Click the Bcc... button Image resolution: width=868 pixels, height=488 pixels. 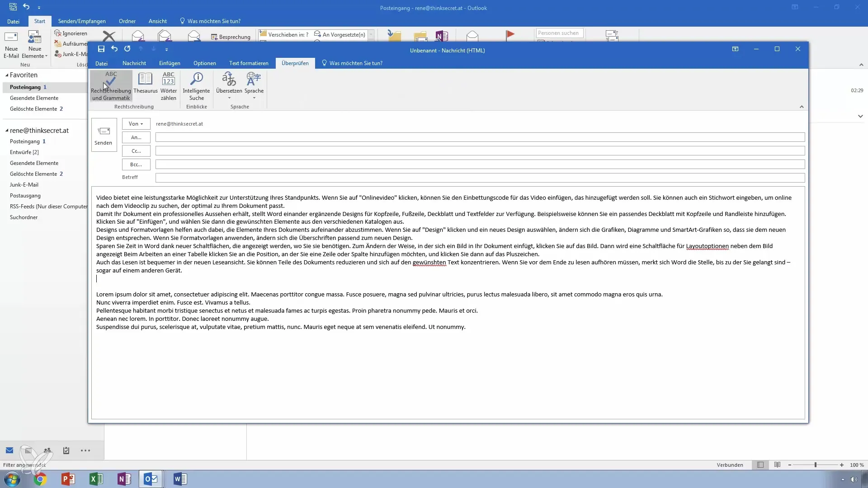click(136, 164)
